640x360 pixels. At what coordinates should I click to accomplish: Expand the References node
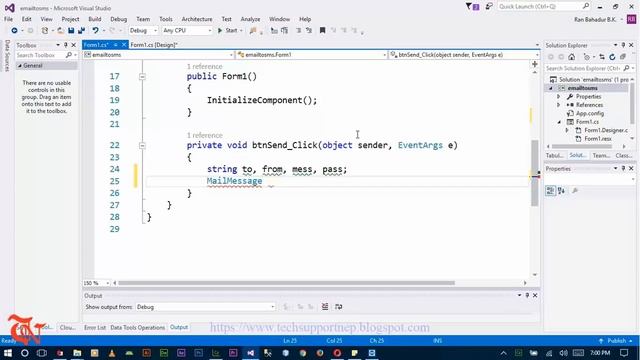(x=558, y=105)
